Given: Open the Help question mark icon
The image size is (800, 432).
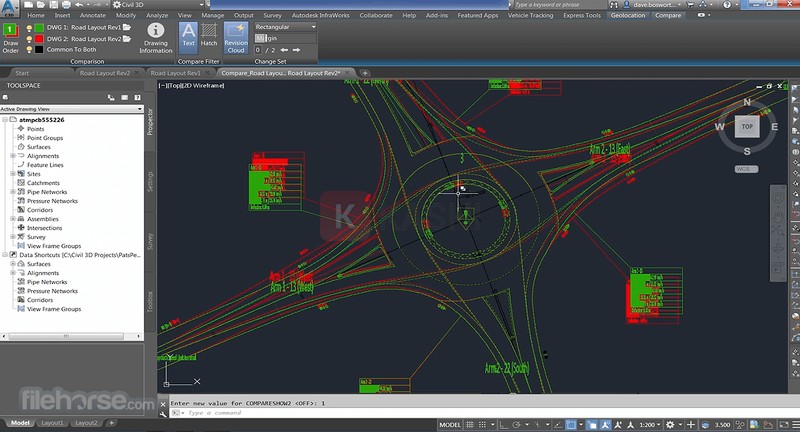Looking at the screenshot, I should point(727,5).
